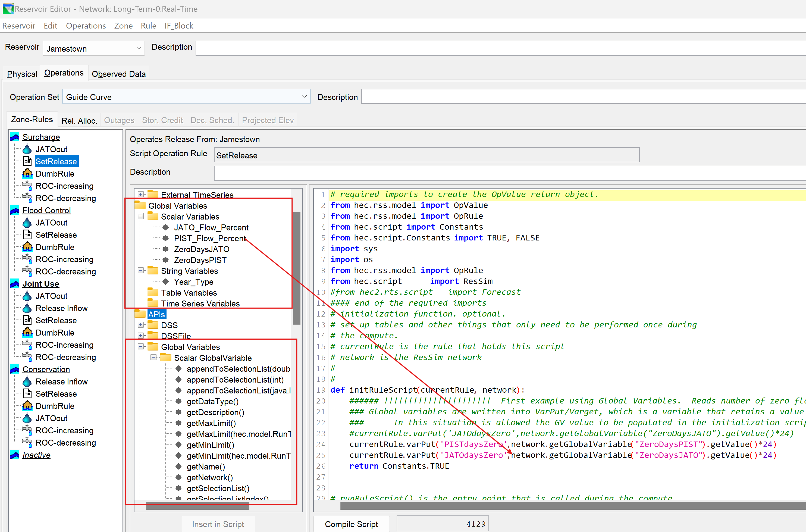Screen dimensions: 806x532
Task: Click the Surcharge zone wave icon
Action: [15, 137]
